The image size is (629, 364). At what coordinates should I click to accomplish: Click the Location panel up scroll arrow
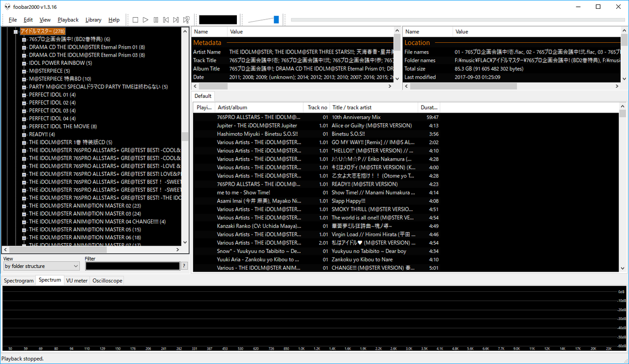(625, 31)
